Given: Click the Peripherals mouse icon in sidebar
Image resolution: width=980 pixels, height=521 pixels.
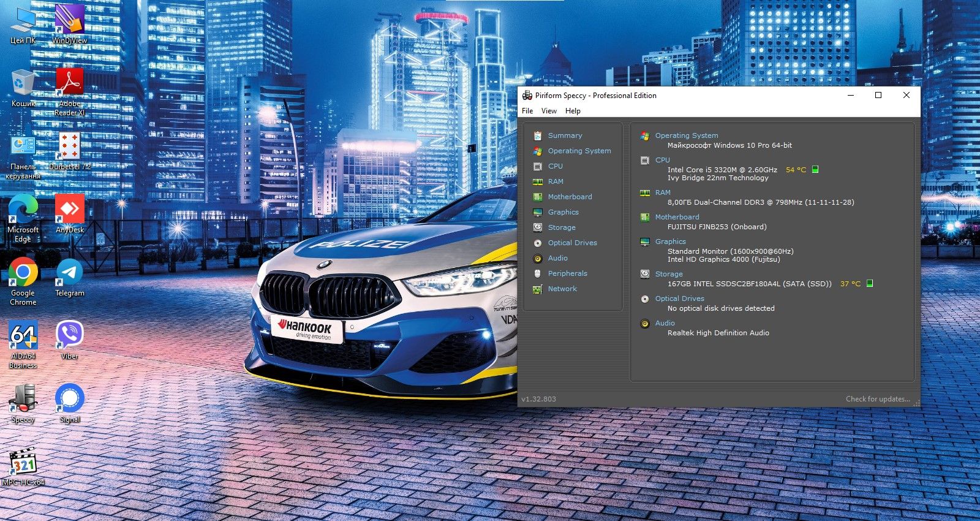Looking at the screenshot, I should pos(537,273).
